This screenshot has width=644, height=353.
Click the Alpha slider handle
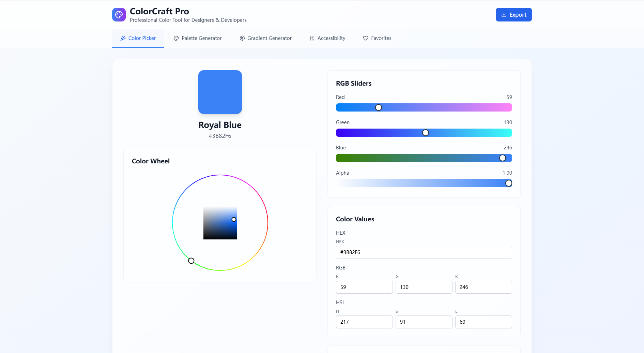[x=508, y=183]
